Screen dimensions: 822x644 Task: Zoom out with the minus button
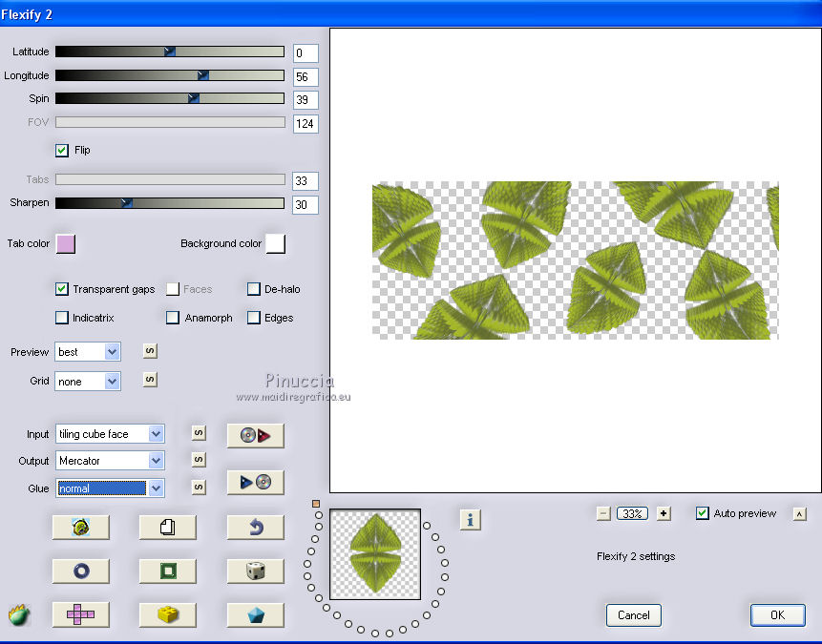pos(603,513)
